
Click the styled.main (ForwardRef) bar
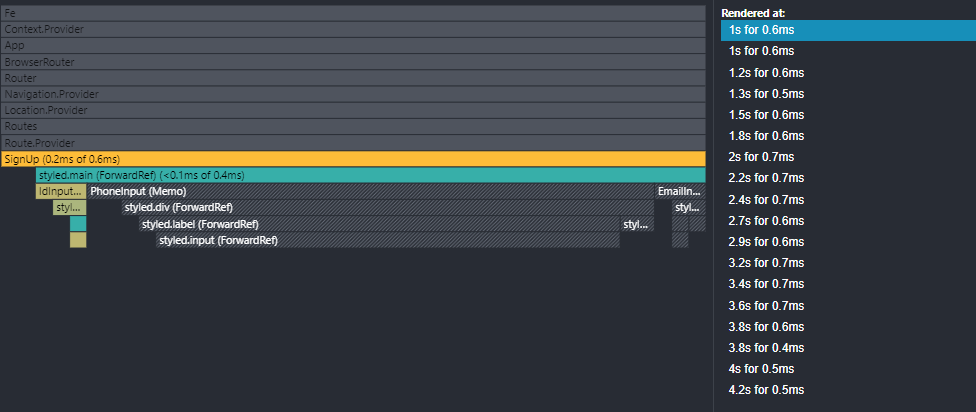370,175
